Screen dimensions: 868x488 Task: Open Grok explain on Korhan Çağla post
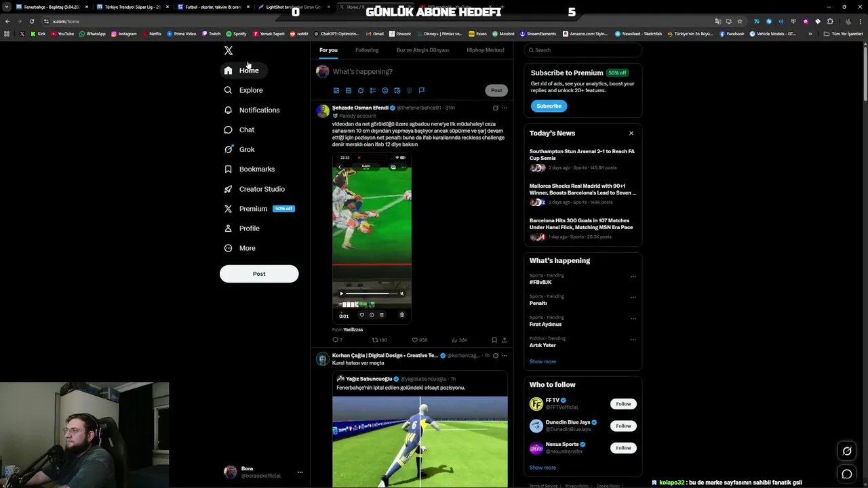pyautogui.click(x=495, y=355)
